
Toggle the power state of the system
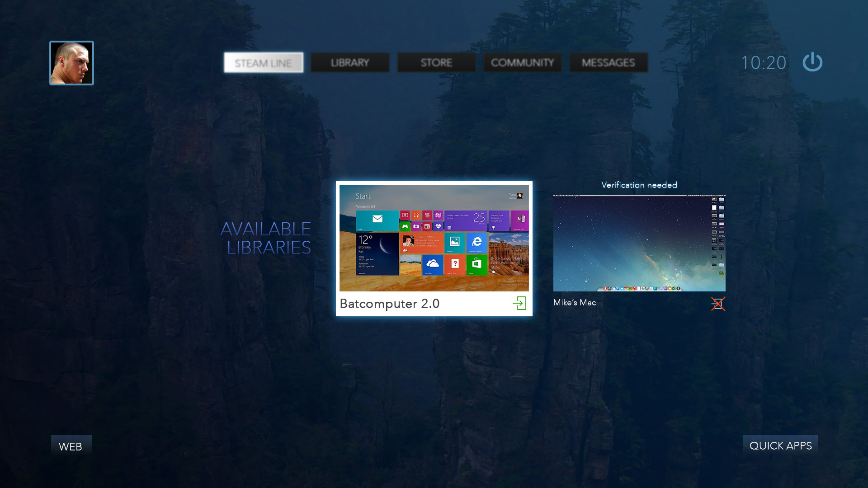click(x=812, y=62)
